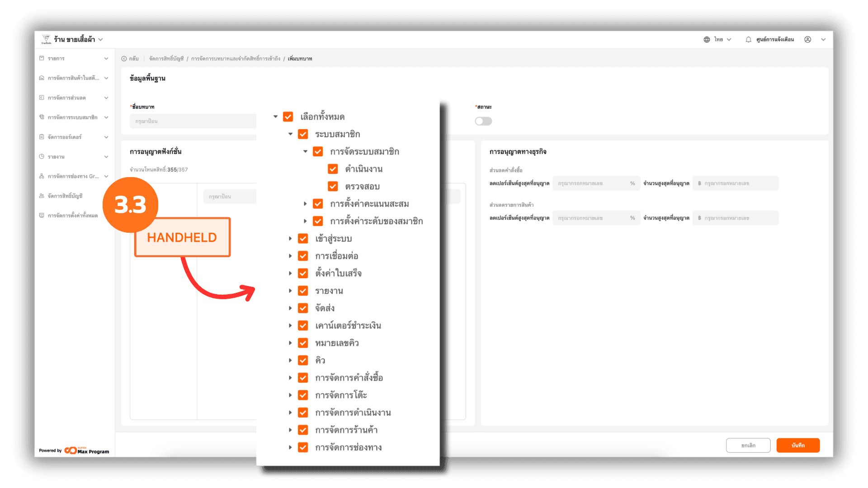Uncheck the ตรวจสอบ checkbox
868x488 pixels.
333,187
